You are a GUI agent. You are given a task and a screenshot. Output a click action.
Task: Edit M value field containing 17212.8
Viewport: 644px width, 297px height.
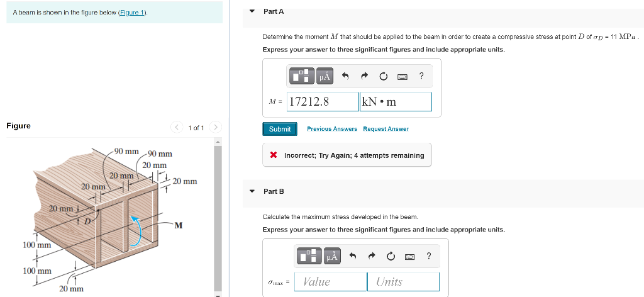pos(323,101)
